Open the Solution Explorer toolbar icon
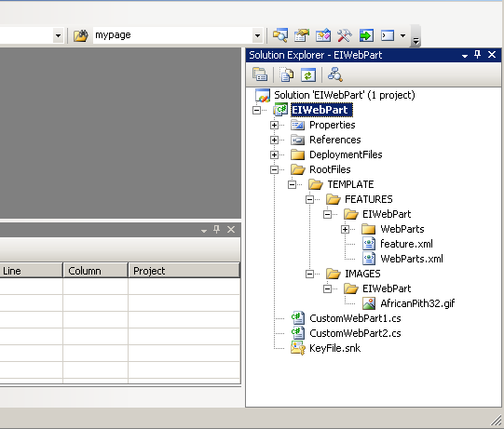Image resolution: width=504 pixels, height=429 pixels. [280, 35]
